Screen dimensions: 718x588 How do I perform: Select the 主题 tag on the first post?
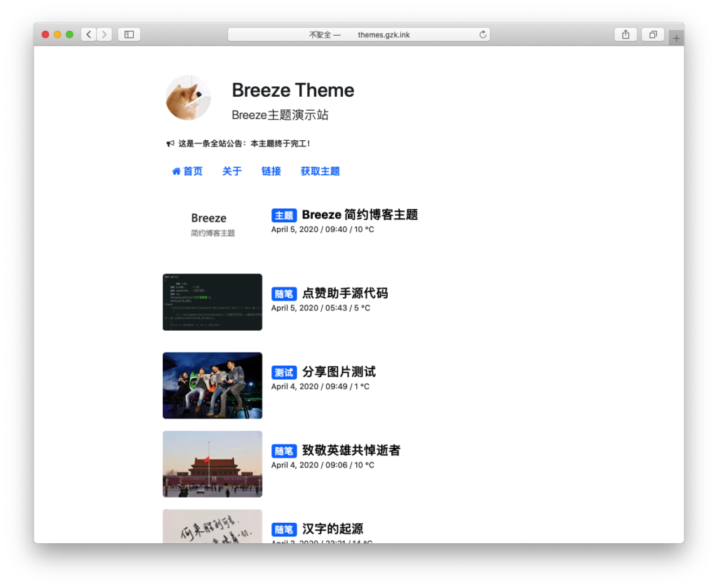click(x=284, y=215)
